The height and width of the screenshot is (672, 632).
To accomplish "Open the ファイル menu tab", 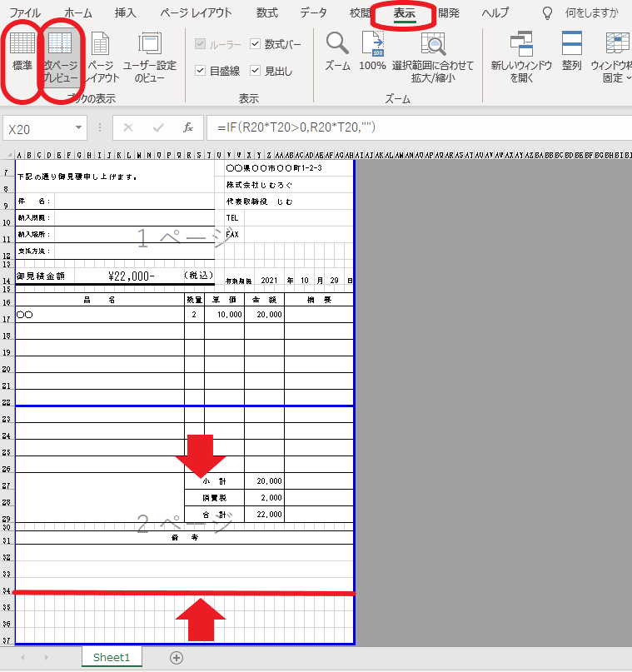I will click(25, 13).
